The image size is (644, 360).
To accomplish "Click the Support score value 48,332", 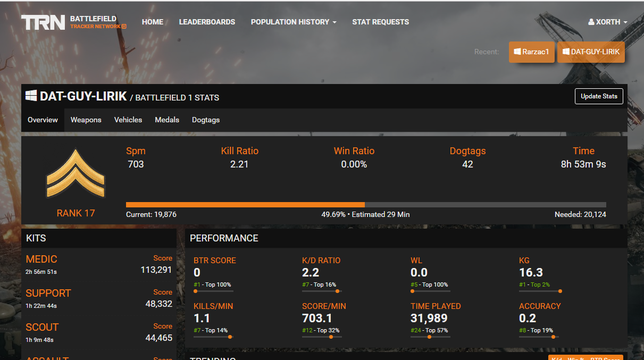I will click(158, 304).
